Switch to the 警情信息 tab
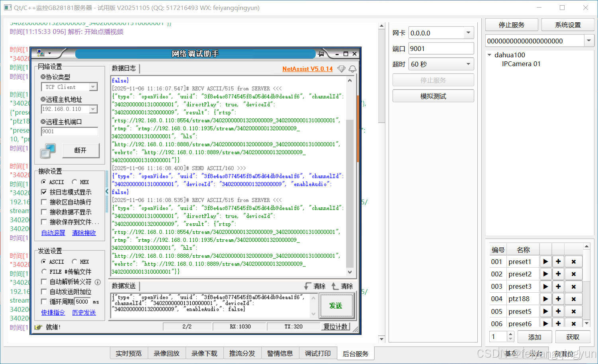The width and height of the screenshot is (598, 364). (x=280, y=353)
